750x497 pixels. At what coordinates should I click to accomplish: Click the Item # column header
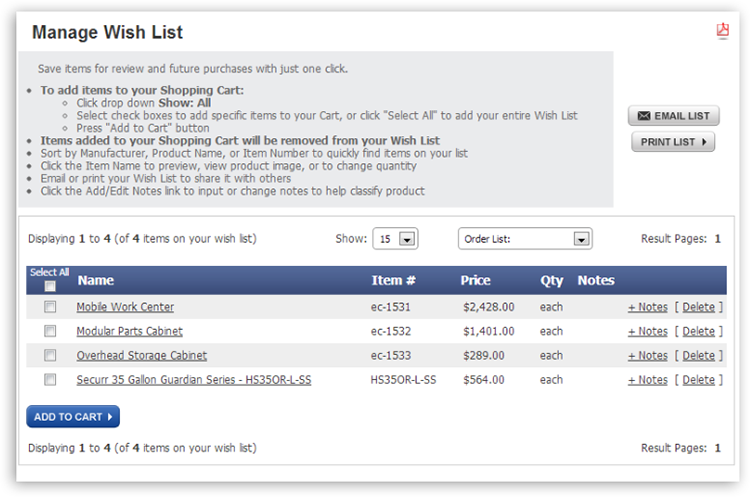tap(393, 280)
